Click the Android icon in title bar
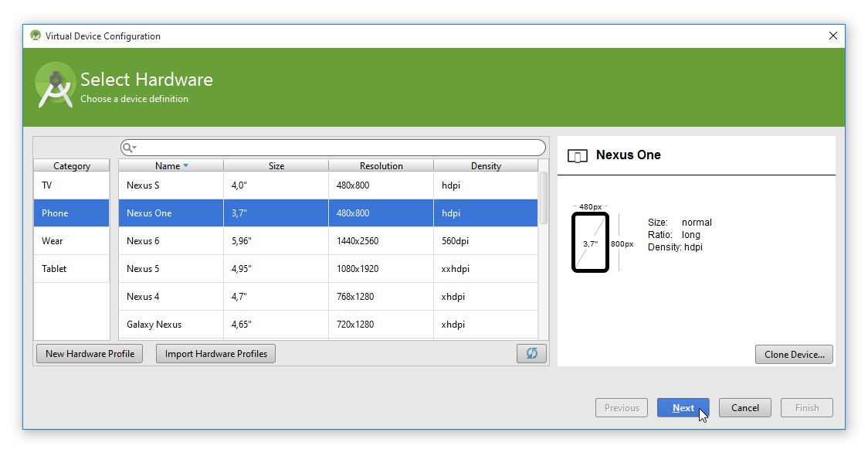Screen dimensions: 868x449 [x=36, y=36]
